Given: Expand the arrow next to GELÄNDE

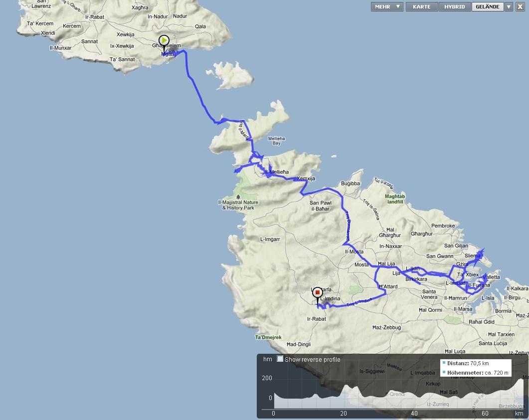Looking at the screenshot, I should pos(509,7).
